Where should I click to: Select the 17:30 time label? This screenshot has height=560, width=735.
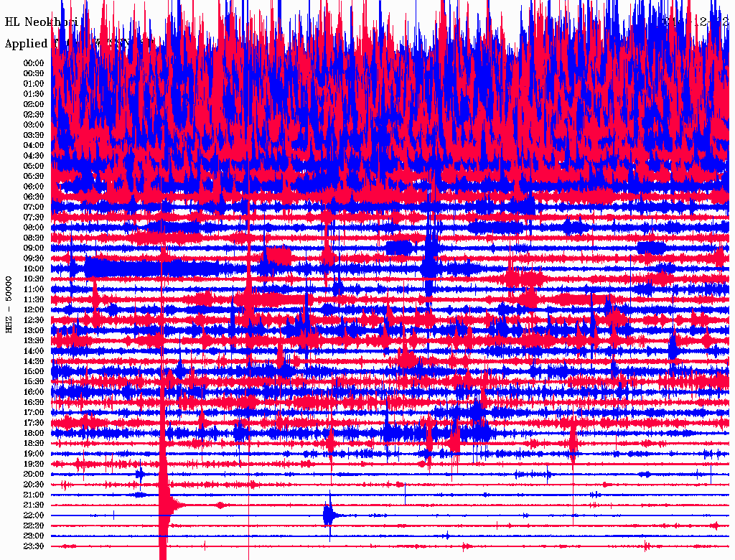[x=34, y=423]
